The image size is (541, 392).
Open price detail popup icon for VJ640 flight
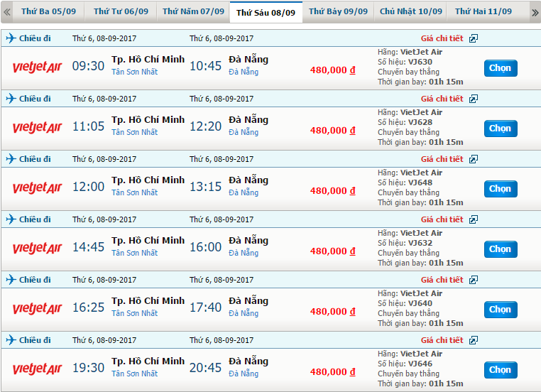click(474, 280)
